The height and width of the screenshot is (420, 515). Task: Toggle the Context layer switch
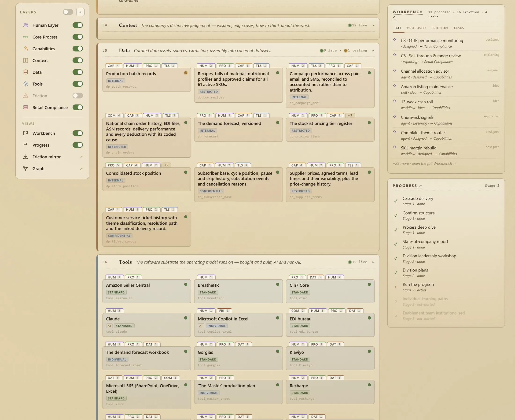tap(78, 60)
